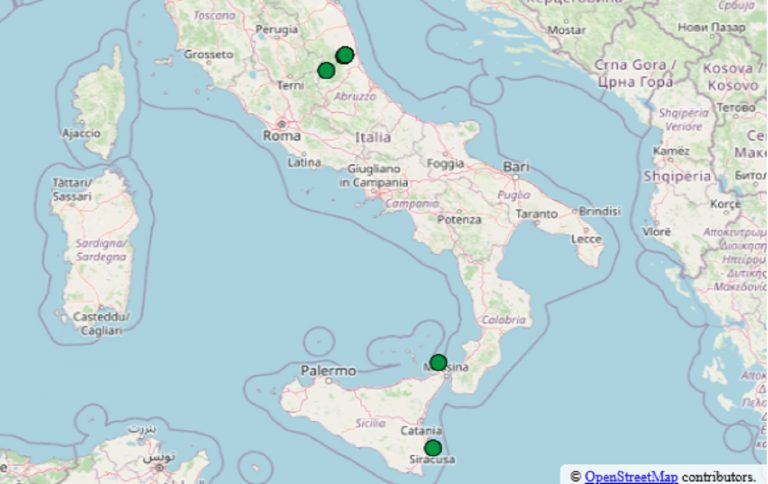Click the Taranto city label
This screenshot has height=484, width=768.
click(x=535, y=215)
